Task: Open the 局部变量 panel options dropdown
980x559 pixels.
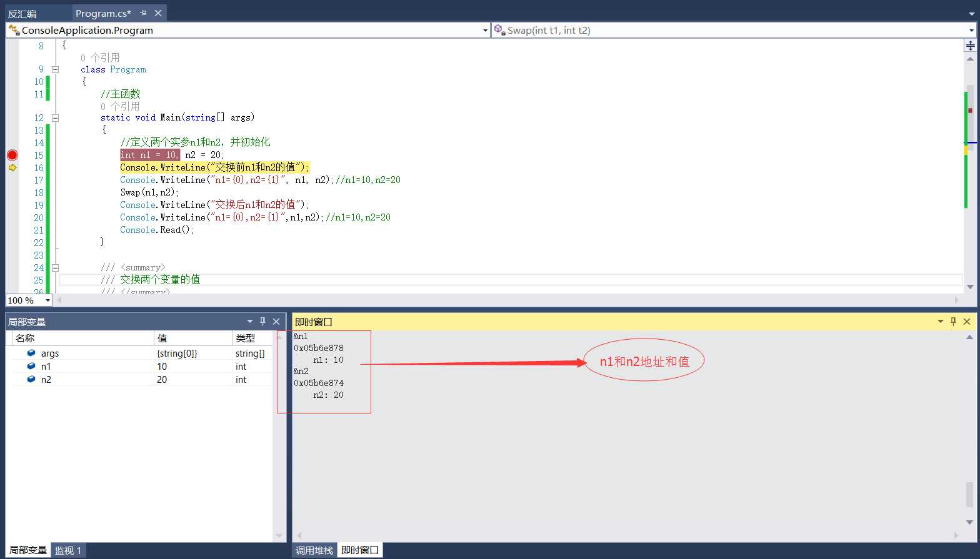Action: click(249, 321)
